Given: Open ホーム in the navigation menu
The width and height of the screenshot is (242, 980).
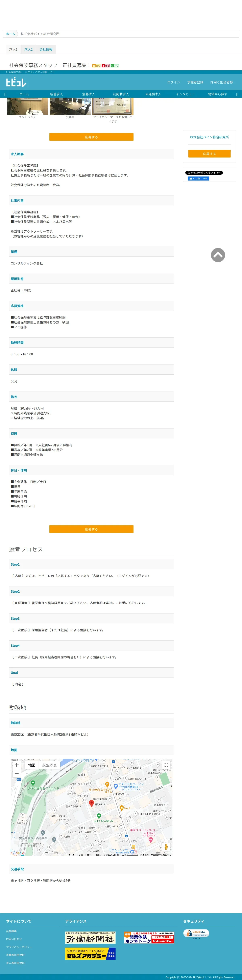Looking at the screenshot, I should [24, 94].
